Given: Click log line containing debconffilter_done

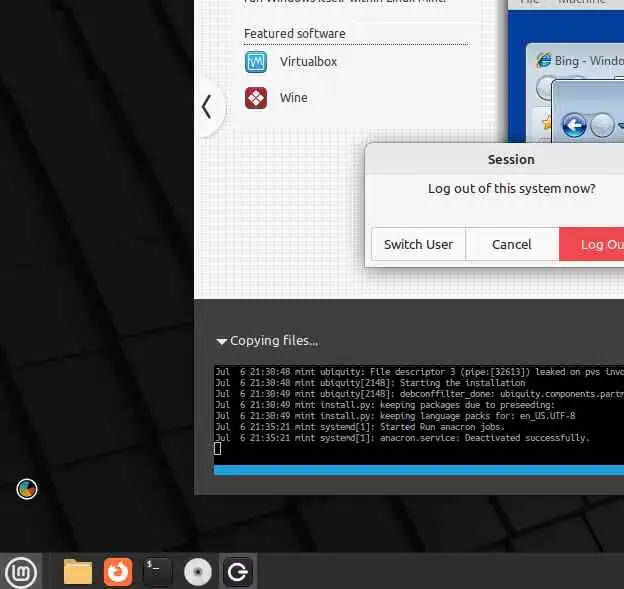Looking at the screenshot, I should [x=419, y=394].
